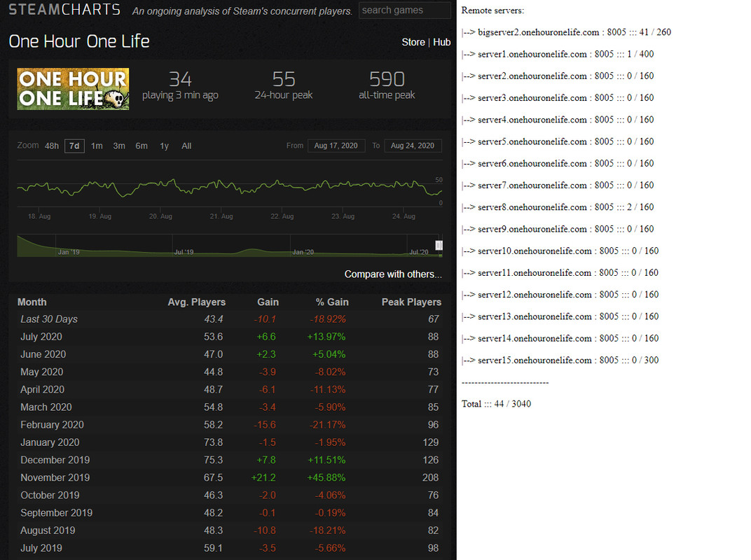Click the One Hour One Life game thumbnail
Screen dimensions: 751x560
click(73, 89)
